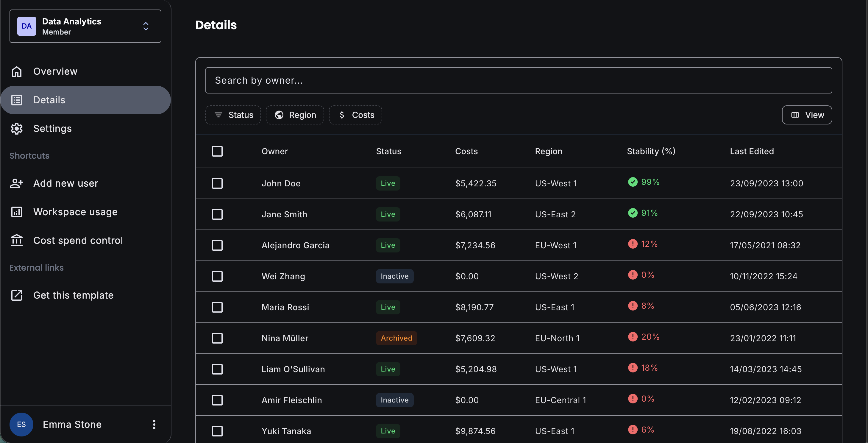
Task: Click the Overview home icon
Action: click(x=16, y=71)
